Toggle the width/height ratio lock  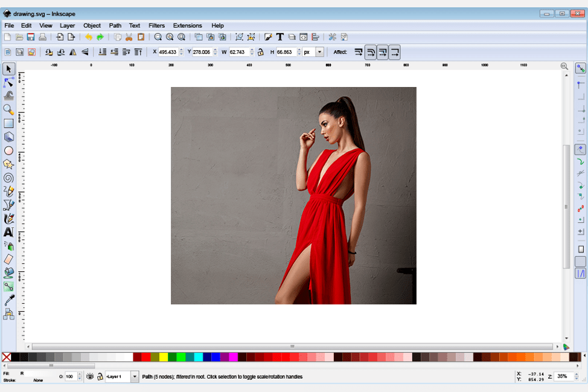[x=261, y=52]
